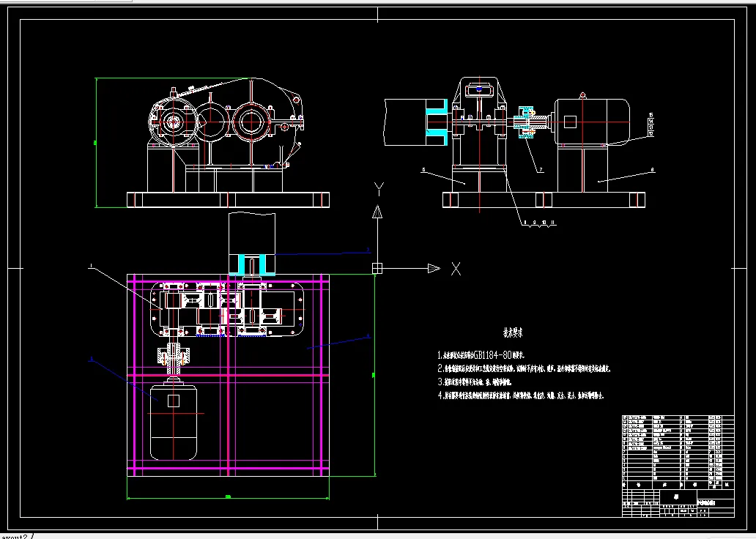756x539 pixels.
Task: Select the green height dimension left of front view
Action: point(97,143)
